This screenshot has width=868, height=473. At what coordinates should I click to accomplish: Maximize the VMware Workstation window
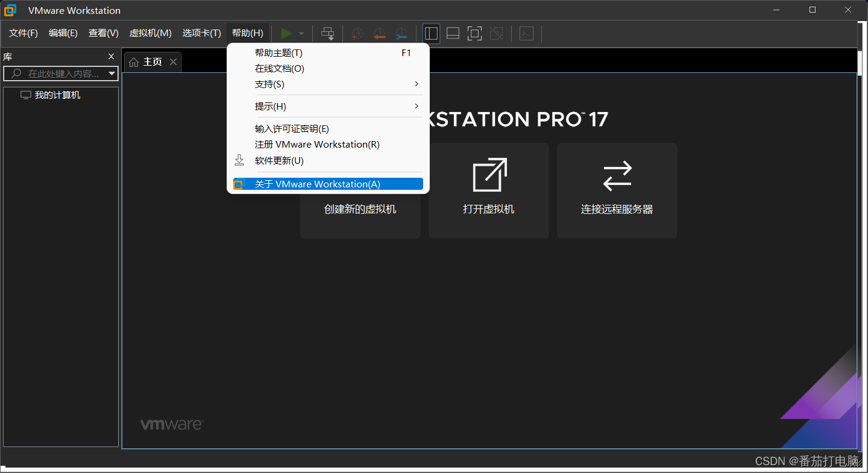[813, 10]
